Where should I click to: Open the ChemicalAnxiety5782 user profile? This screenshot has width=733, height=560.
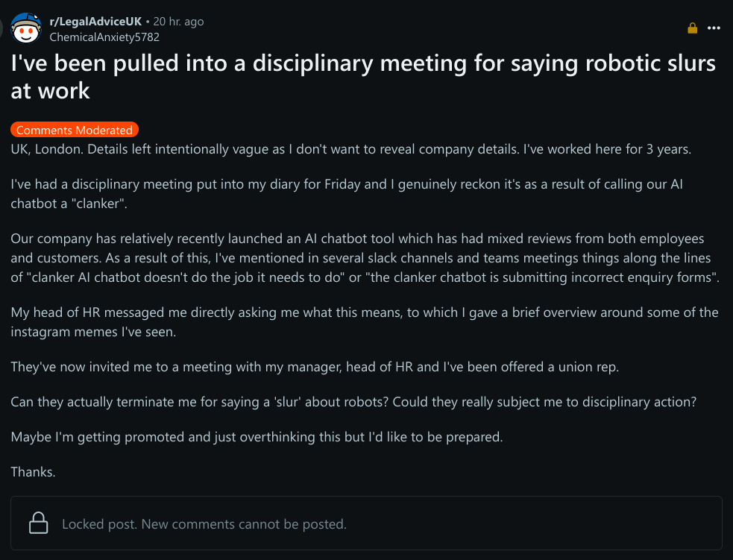pos(104,37)
